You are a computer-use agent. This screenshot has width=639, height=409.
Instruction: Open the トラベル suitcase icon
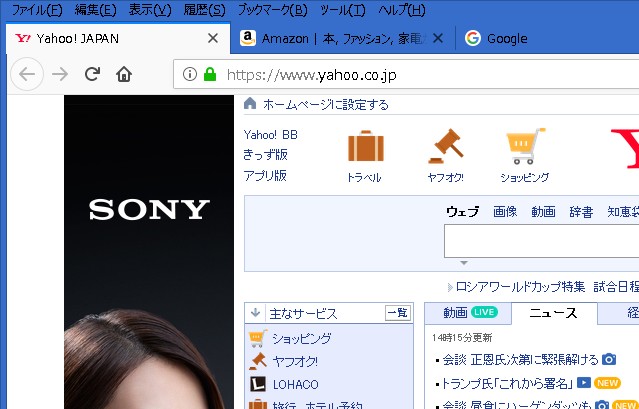pos(366,146)
